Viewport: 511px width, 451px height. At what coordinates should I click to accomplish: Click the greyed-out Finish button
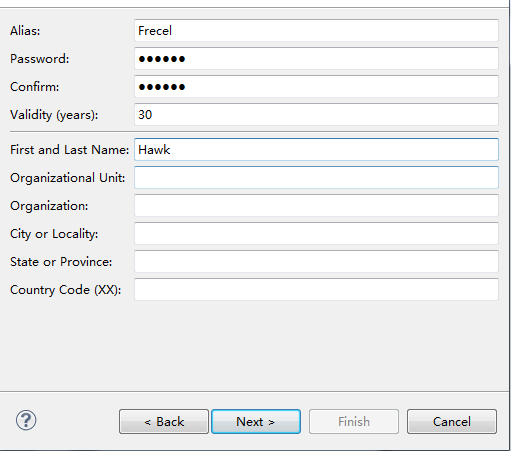pyautogui.click(x=354, y=422)
